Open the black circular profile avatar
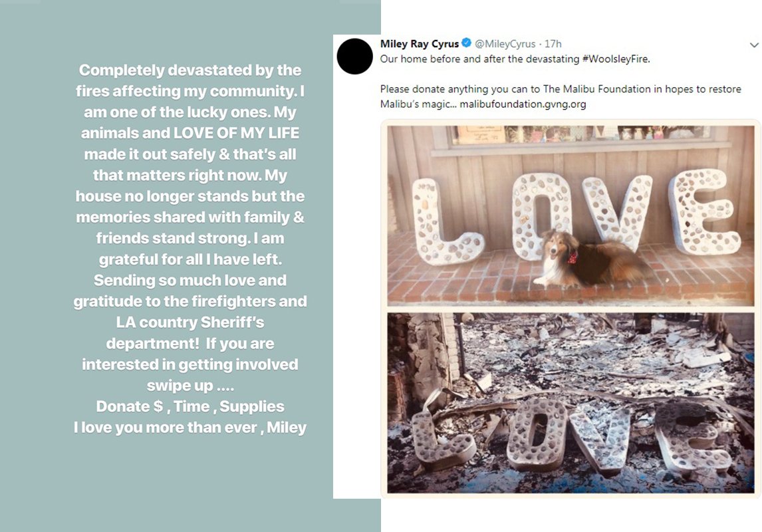Screen dimensions: 762x532 click(x=355, y=57)
